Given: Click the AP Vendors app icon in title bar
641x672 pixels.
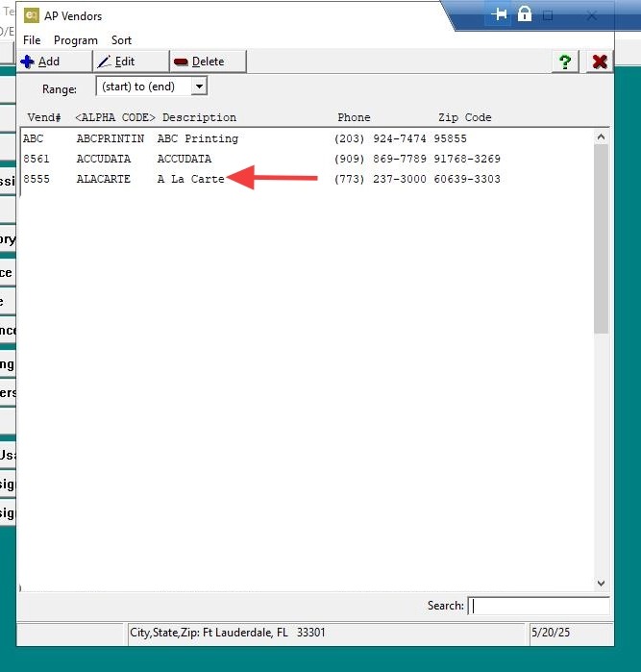Looking at the screenshot, I should pyautogui.click(x=32, y=15).
